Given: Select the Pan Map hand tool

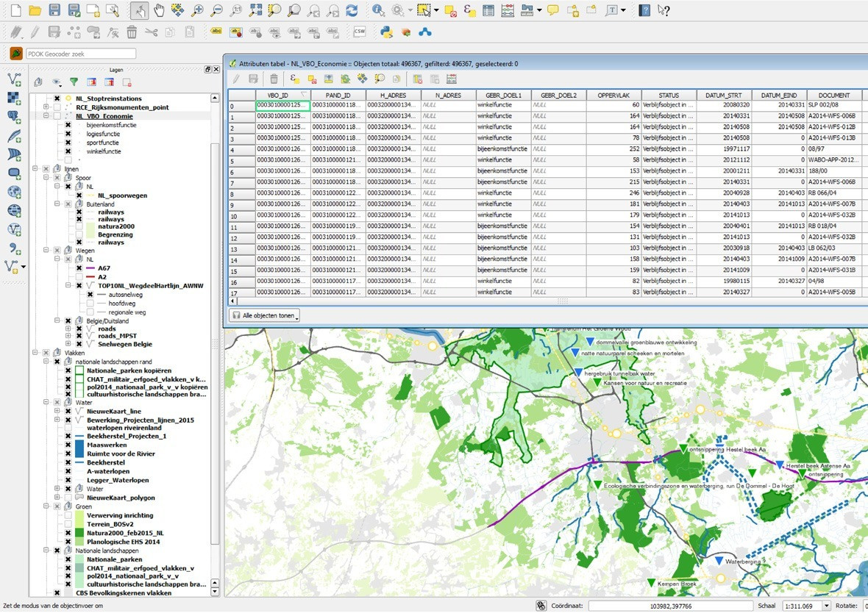Looking at the screenshot, I should click(159, 10).
